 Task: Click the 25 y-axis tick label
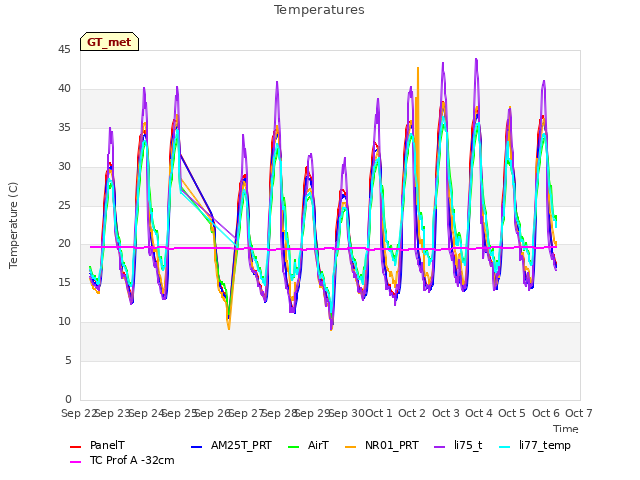tap(64, 205)
